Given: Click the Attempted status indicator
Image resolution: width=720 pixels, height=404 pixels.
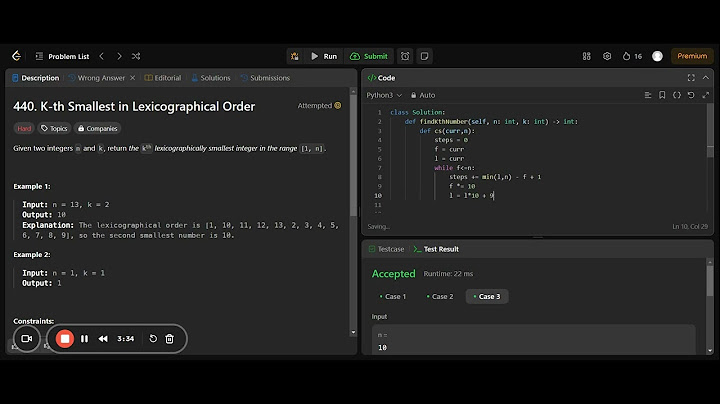Looking at the screenshot, I should pyautogui.click(x=319, y=106).
